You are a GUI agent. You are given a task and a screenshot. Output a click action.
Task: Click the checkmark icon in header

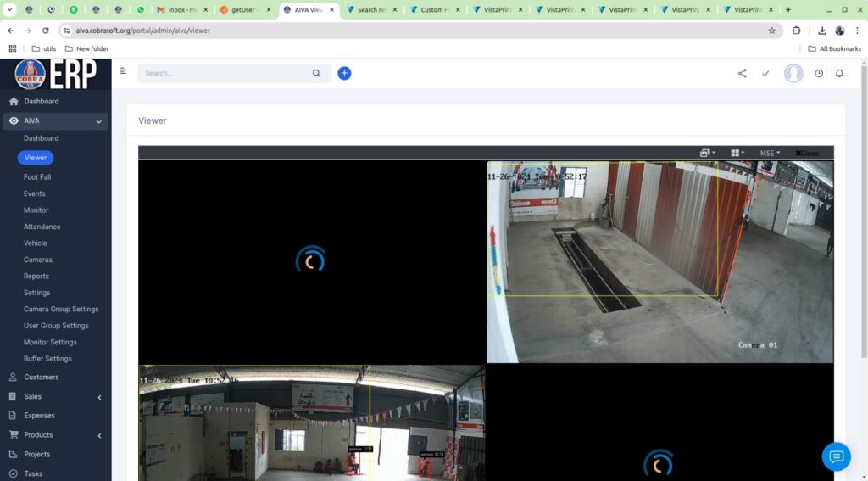765,74
